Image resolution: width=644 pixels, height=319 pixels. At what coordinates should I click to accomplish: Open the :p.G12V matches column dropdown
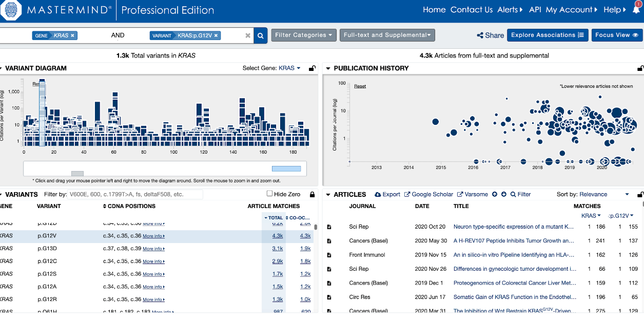click(621, 216)
